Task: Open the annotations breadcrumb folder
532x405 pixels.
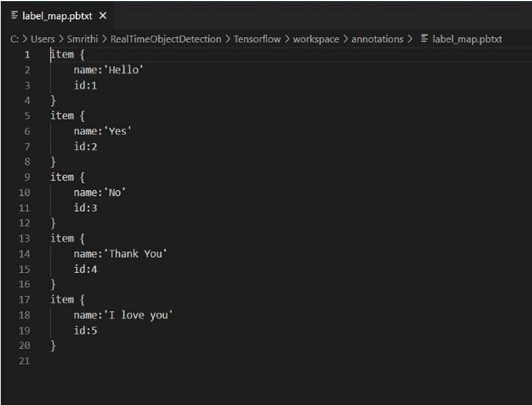Action: pos(377,39)
